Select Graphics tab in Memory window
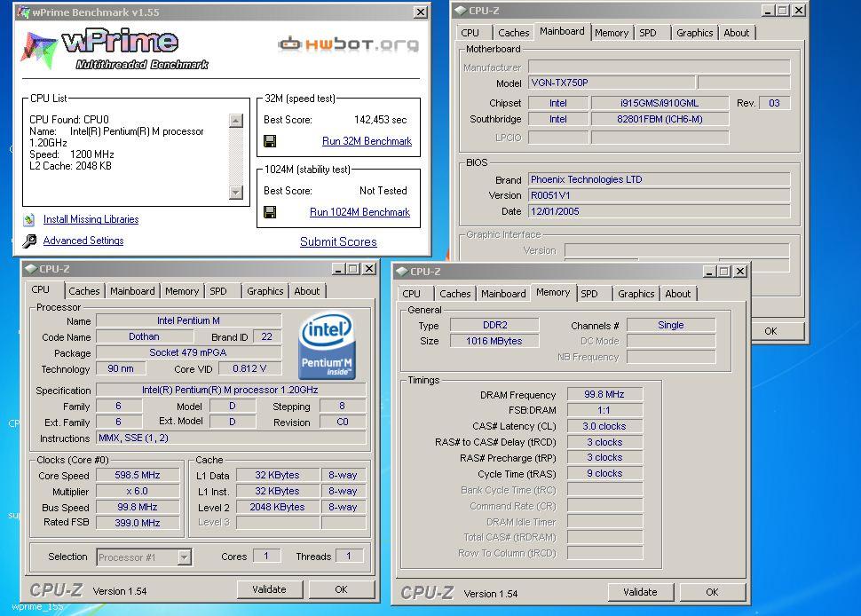The height and width of the screenshot is (616, 861). tap(636, 294)
